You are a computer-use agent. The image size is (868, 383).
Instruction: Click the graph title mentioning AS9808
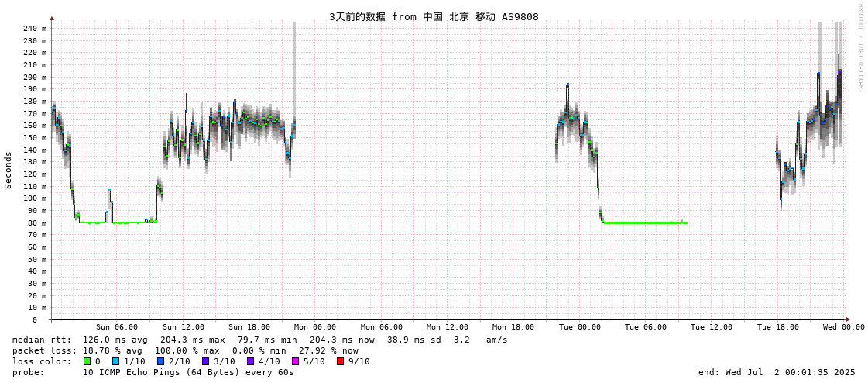coord(434,16)
